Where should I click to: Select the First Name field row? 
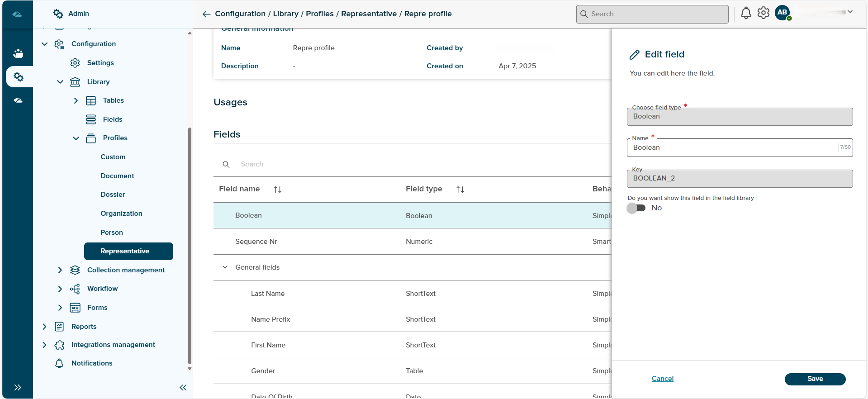(x=413, y=345)
